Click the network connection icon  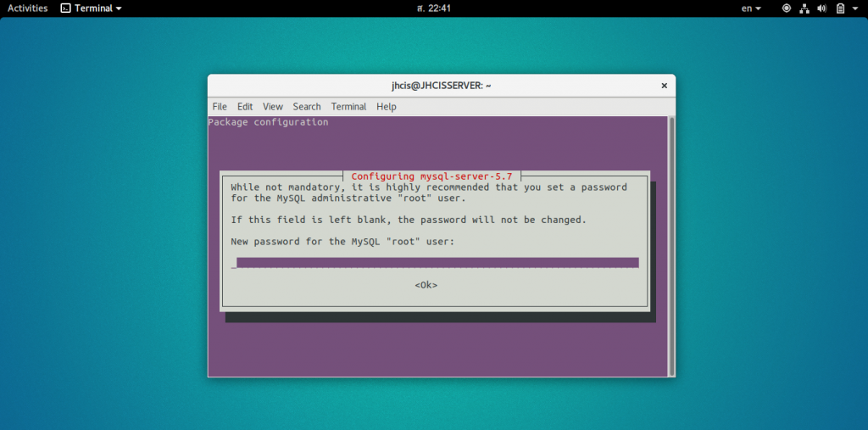[x=804, y=8]
